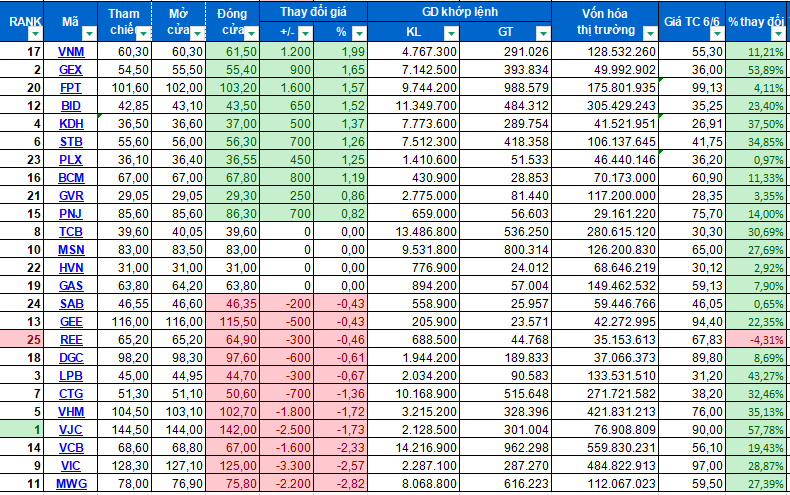Select BID reference price 42,85
790x495 pixels.
124,106
